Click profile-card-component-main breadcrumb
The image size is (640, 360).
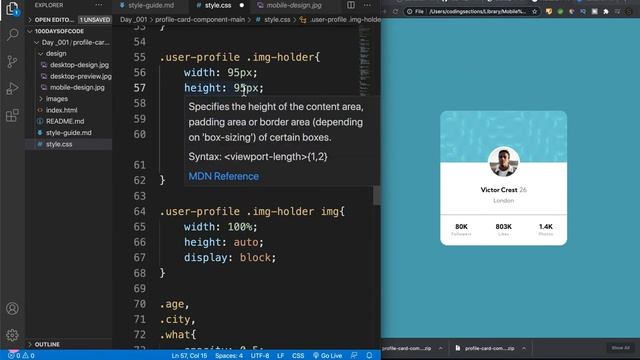coord(200,20)
